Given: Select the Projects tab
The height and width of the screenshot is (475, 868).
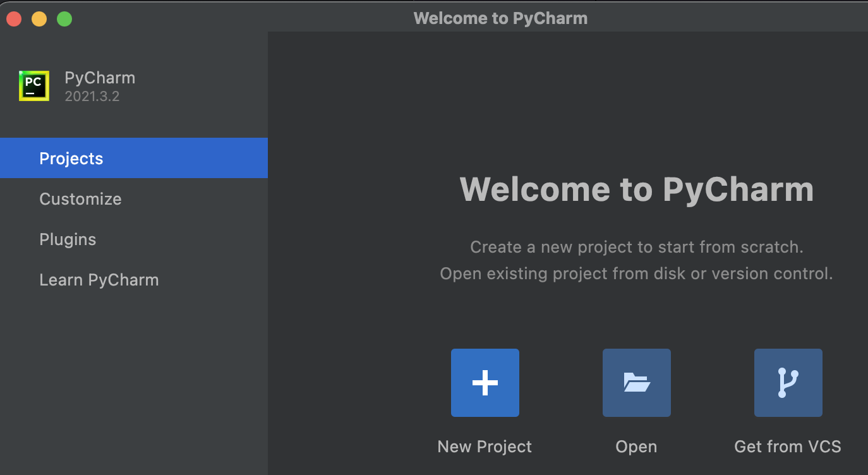Looking at the screenshot, I should [134, 158].
